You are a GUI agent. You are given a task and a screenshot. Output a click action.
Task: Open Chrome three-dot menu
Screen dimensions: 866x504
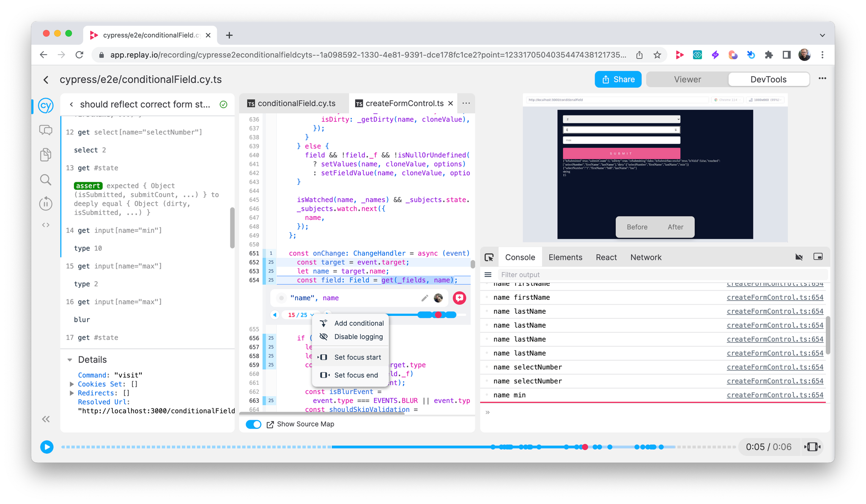(x=822, y=55)
